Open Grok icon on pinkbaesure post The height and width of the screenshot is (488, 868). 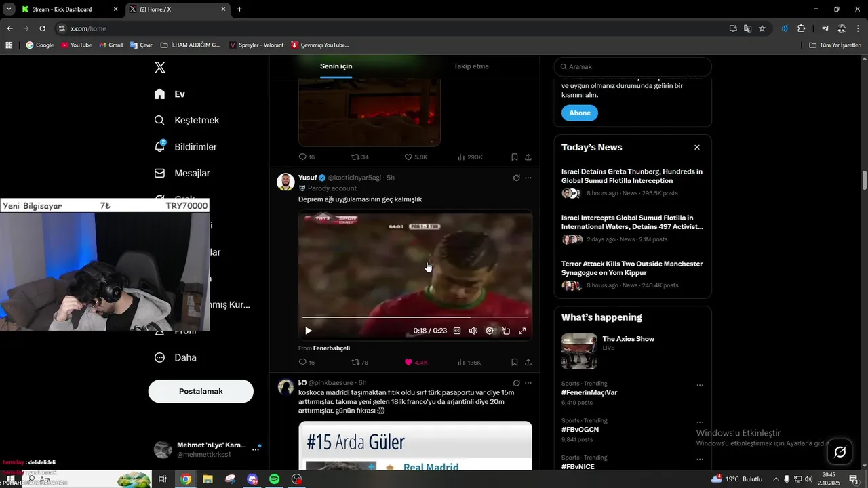pos(516,382)
